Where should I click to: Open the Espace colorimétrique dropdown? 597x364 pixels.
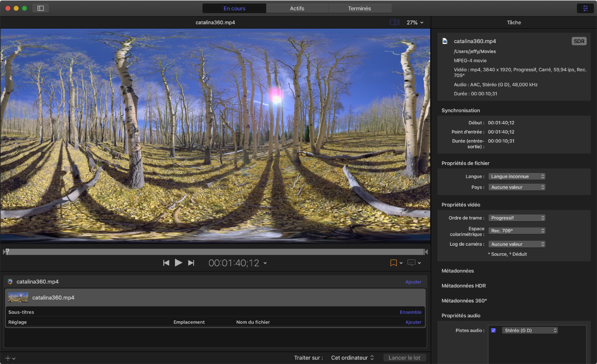pyautogui.click(x=516, y=231)
